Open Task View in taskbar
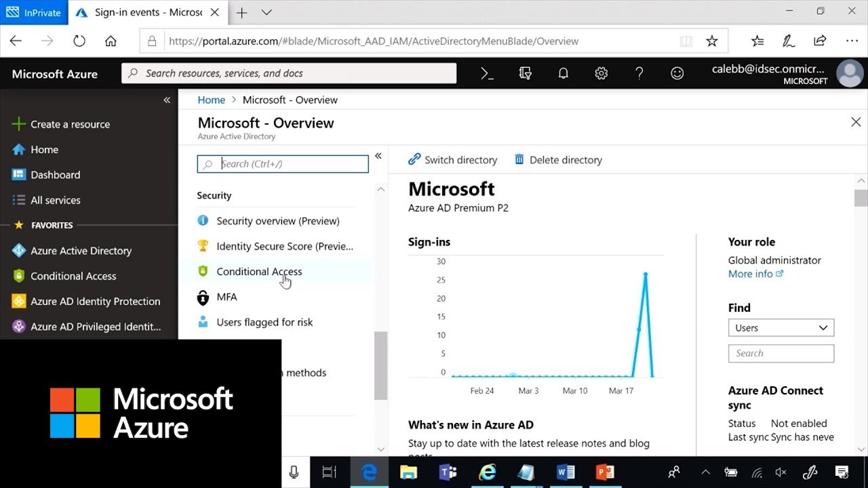 tap(329, 472)
